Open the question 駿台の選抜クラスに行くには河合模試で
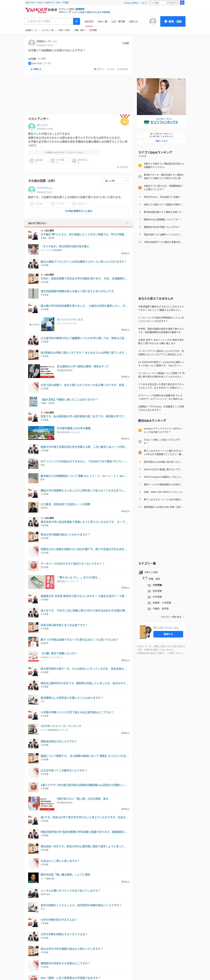 83,262
